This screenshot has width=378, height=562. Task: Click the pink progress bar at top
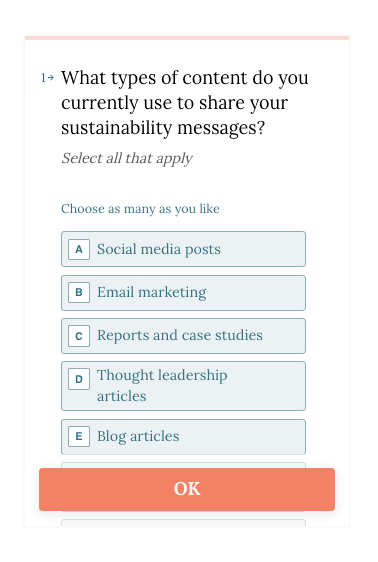(x=187, y=38)
